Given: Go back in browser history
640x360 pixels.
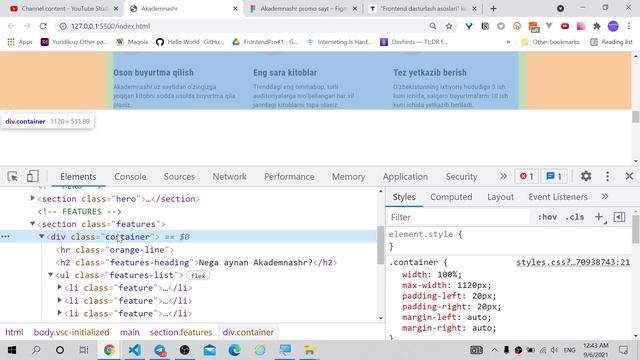Looking at the screenshot, I should 11,26.
